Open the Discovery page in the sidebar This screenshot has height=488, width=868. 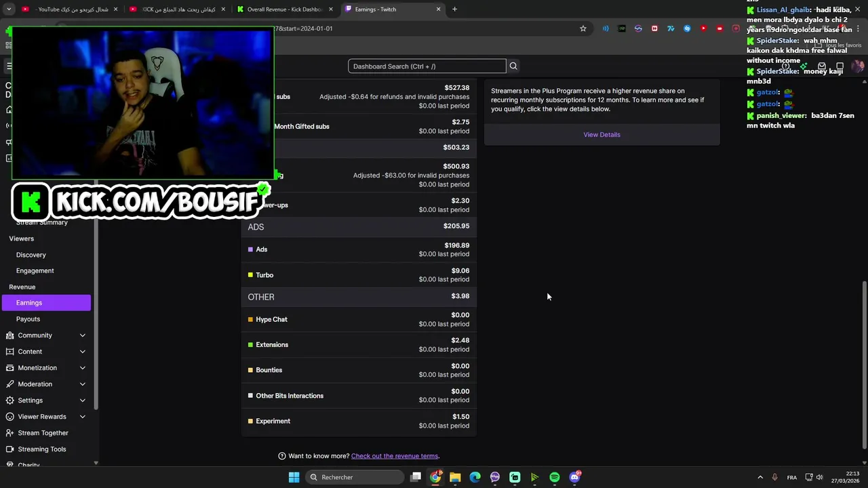(31, 255)
